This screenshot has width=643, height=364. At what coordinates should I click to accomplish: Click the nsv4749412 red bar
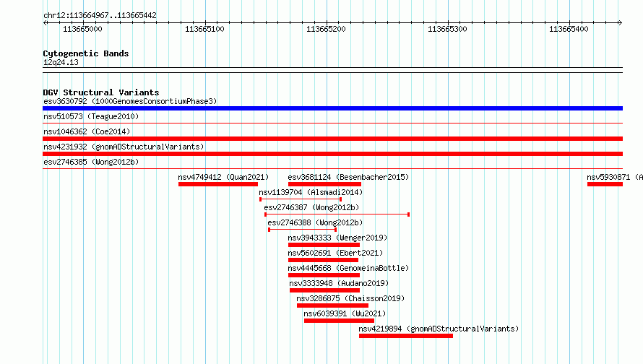[x=218, y=184]
